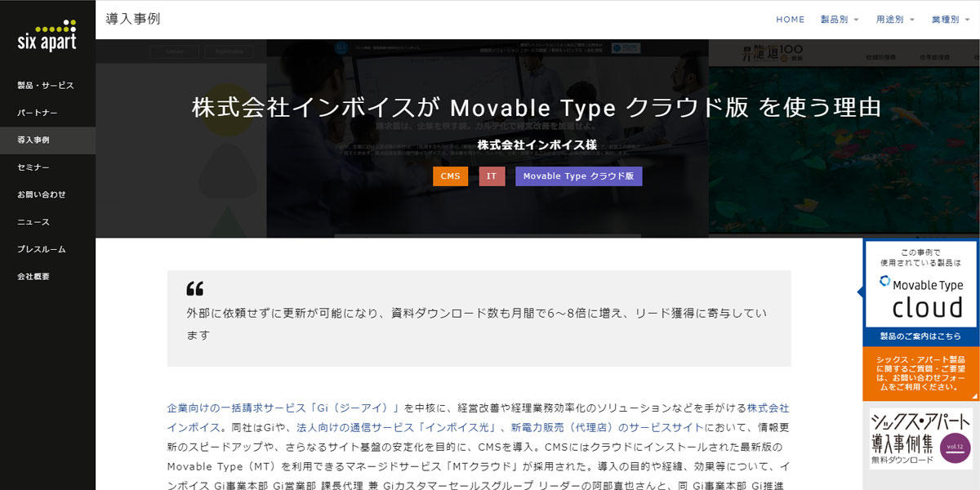Viewport: 980px width, 490px height.
Task: Expand the 製品別 dropdown
Action: [839, 20]
